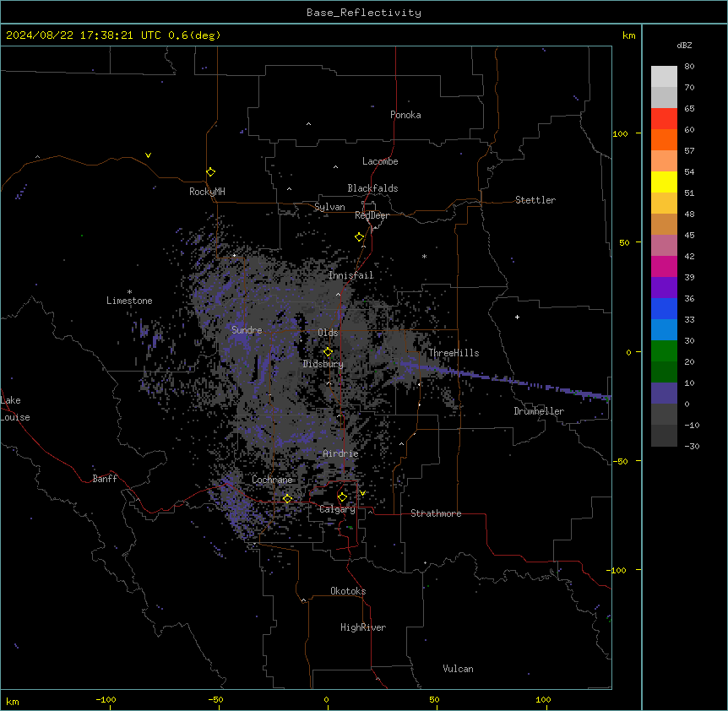Screen dimensions: 728x711
Task: Click the -50 tick on vertical axis
Action: [620, 461]
